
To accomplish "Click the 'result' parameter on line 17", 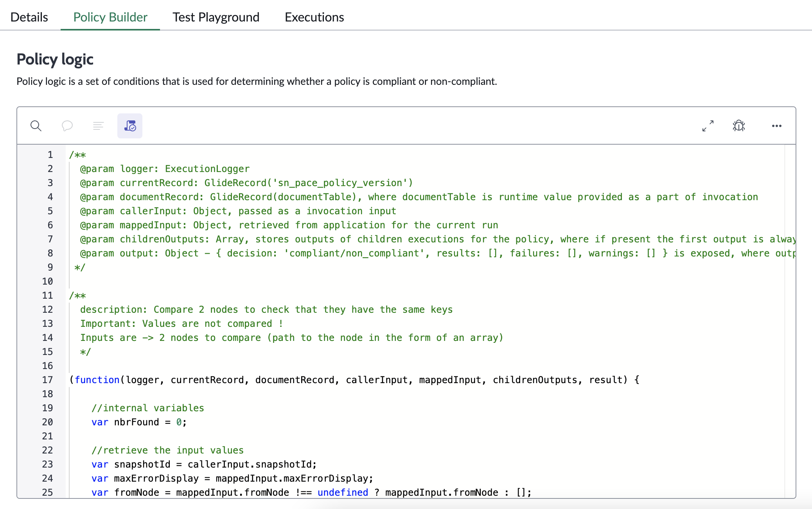I will coord(606,380).
